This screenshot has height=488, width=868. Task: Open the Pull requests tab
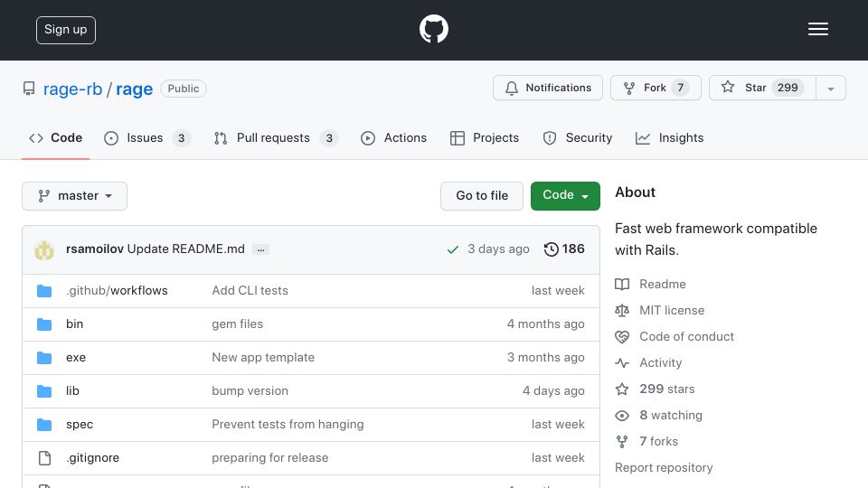pyautogui.click(x=276, y=137)
